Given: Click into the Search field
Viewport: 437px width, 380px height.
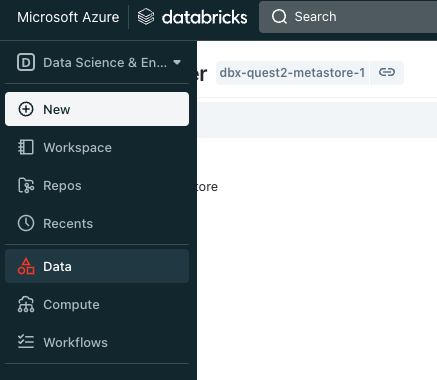Looking at the screenshot, I should [x=348, y=17].
